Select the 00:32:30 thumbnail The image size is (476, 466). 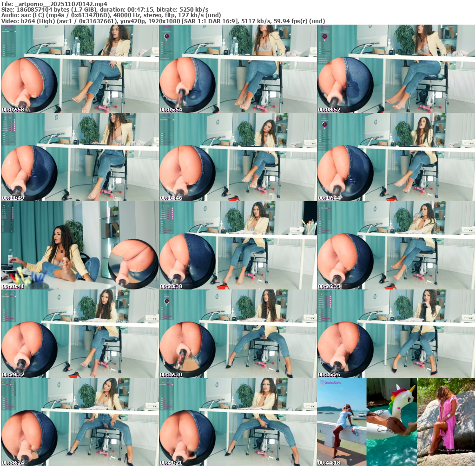238,334
